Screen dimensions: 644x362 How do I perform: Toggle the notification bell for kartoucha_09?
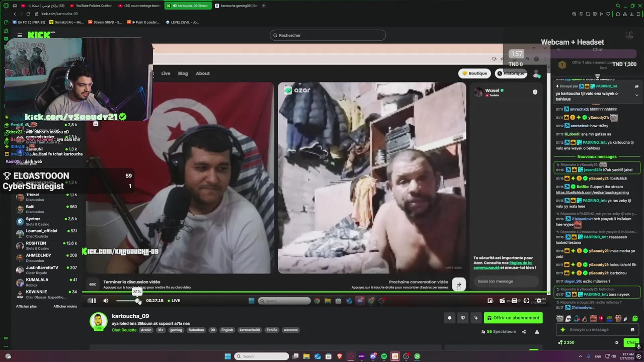coord(450,318)
